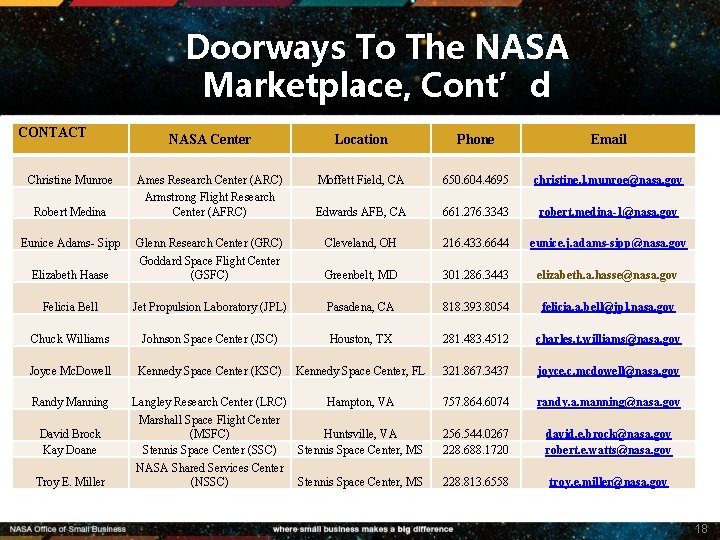Click phone number 757.864.6074
720x540 pixels.
pos(475,402)
